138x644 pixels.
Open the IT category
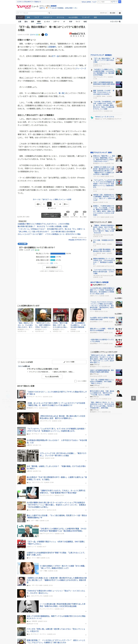pos(64,21)
